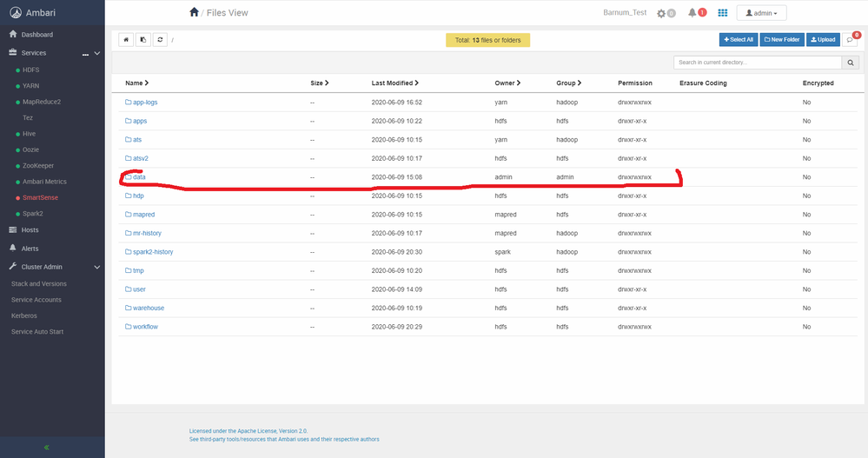
Task: Click the copy path toolbar icon
Action: tap(142, 40)
